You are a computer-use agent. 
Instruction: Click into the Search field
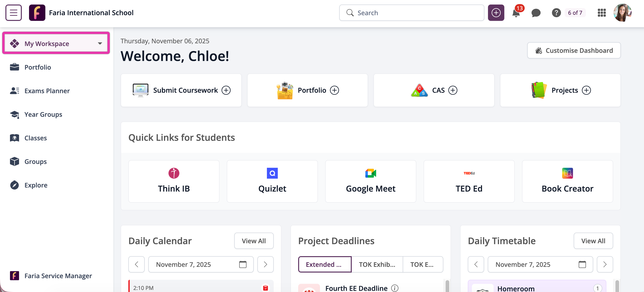click(x=412, y=13)
